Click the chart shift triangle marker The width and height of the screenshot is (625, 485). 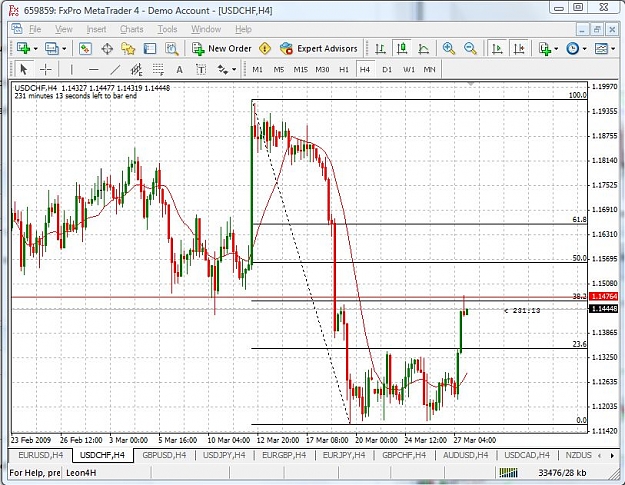click(x=471, y=84)
